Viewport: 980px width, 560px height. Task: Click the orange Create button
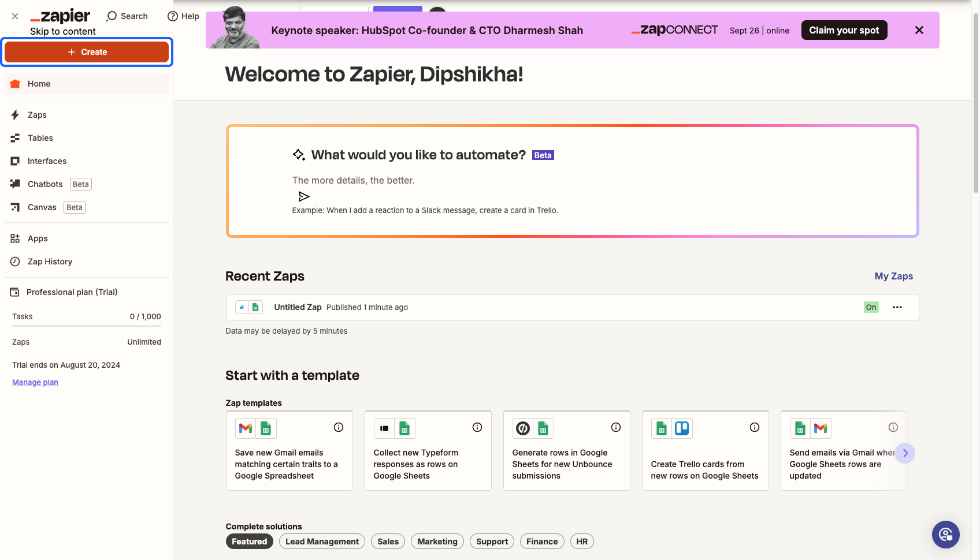point(87,52)
